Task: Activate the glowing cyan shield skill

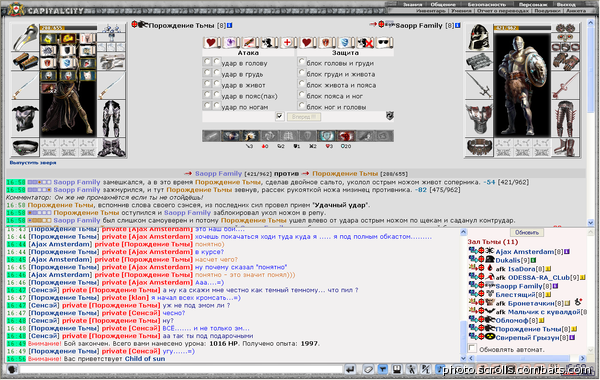Action: [326, 136]
